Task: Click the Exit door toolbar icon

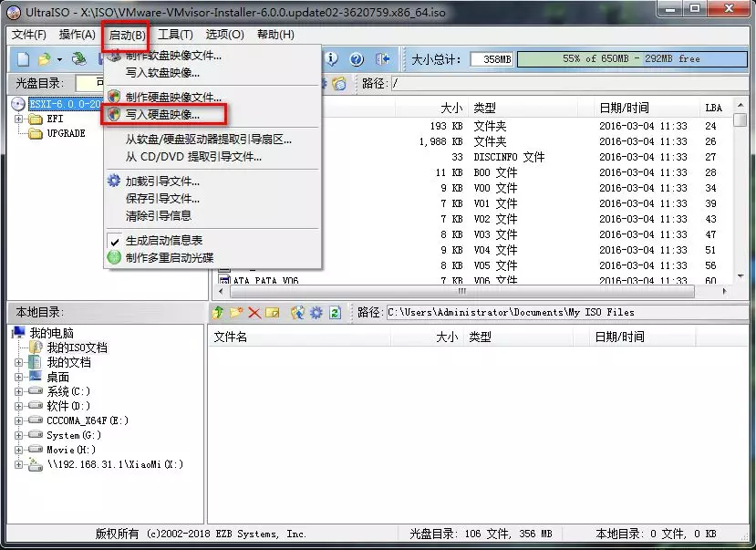Action: click(382, 59)
